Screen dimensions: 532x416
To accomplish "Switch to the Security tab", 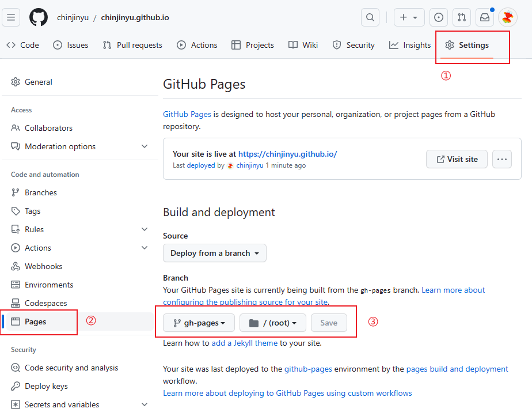I will point(354,45).
